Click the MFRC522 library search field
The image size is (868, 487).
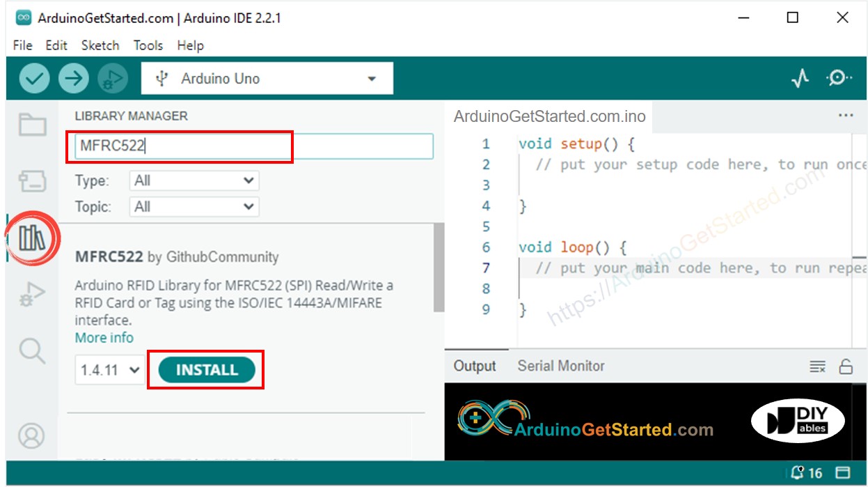[x=254, y=146]
